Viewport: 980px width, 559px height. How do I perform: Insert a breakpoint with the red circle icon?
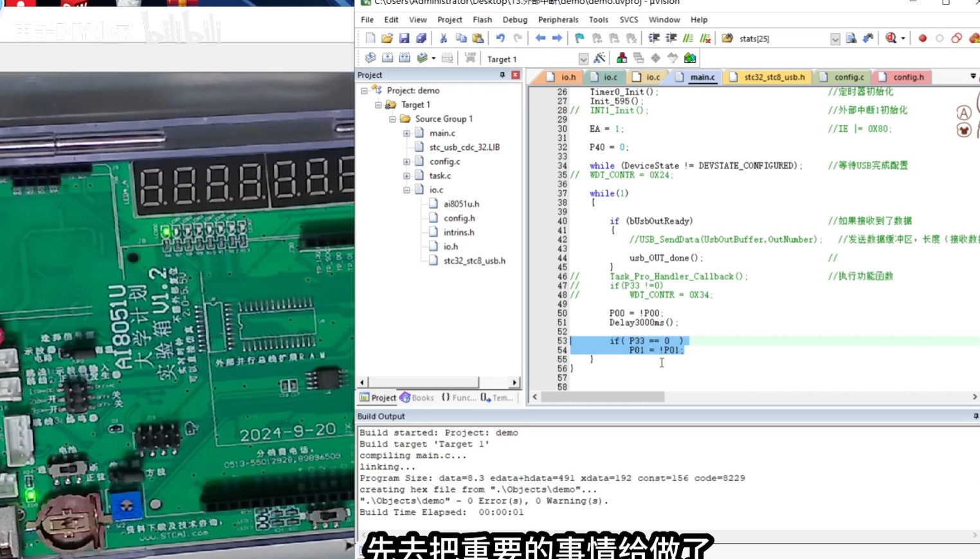tap(922, 38)
